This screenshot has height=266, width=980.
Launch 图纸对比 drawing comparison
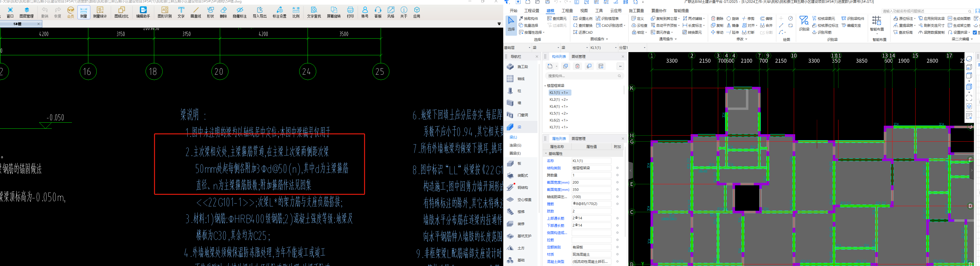coord(121,12)
